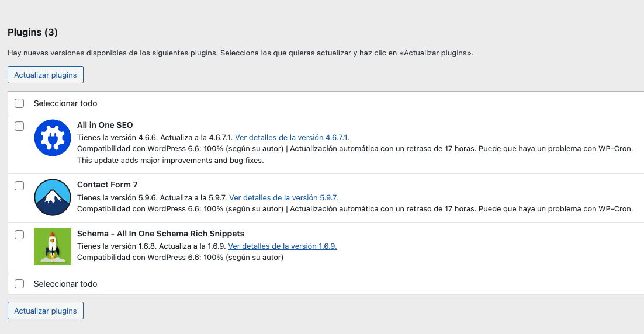
Task: Click the Contact Form 7 mountain icon
Action: coord(53,197)
